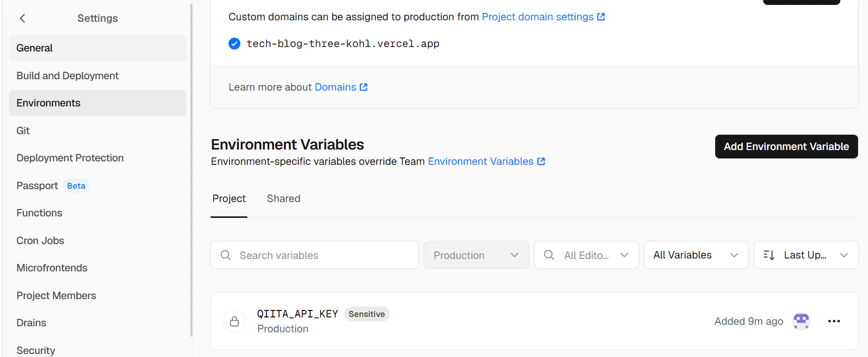The image size is (868, 357).
Task: Open Deployment Protection settings
Action: point(97,158)
